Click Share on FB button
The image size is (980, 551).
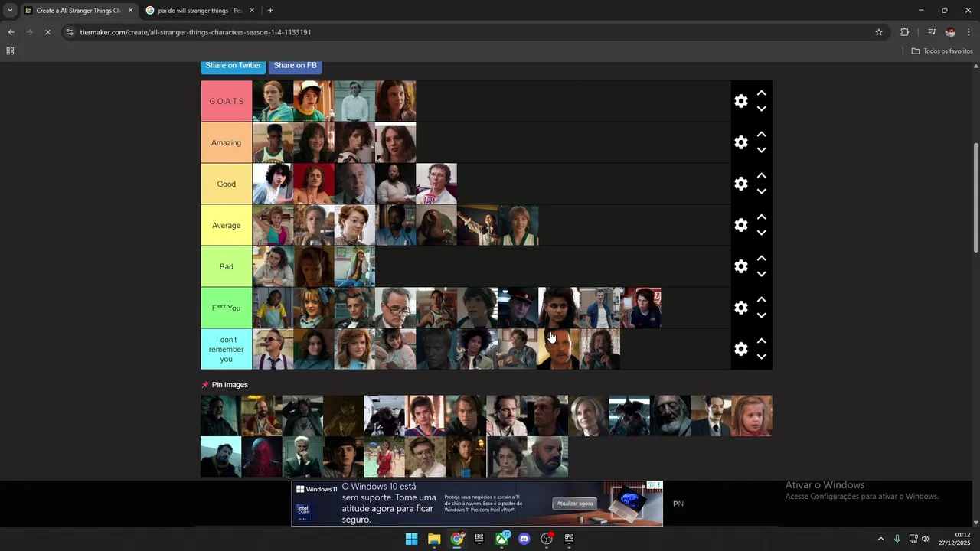tap(295, 66)
